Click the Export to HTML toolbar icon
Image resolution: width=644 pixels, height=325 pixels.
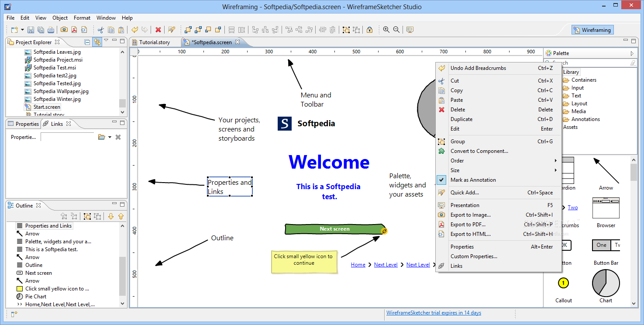[x=84, y=30]
